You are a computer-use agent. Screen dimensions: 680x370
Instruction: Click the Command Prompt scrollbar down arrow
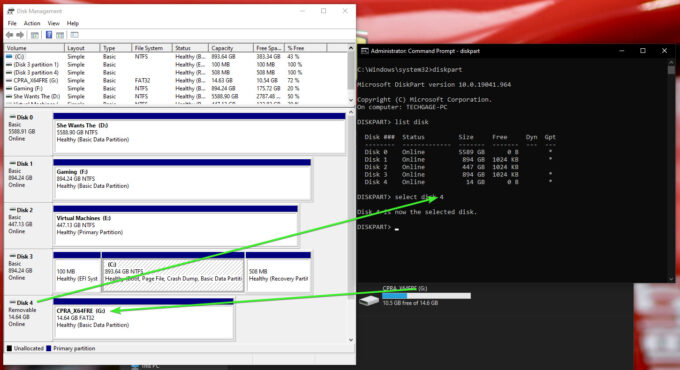point(671,279)
